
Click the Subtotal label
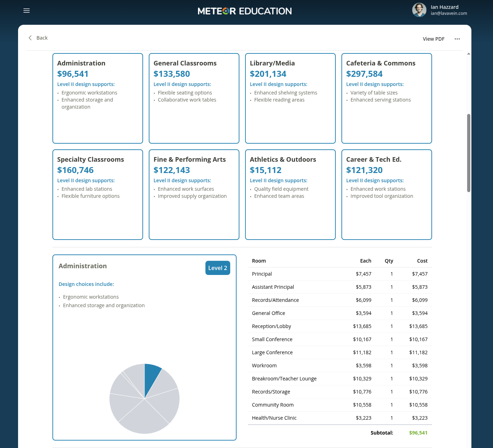pyautogui.click(x=382, y=433)
